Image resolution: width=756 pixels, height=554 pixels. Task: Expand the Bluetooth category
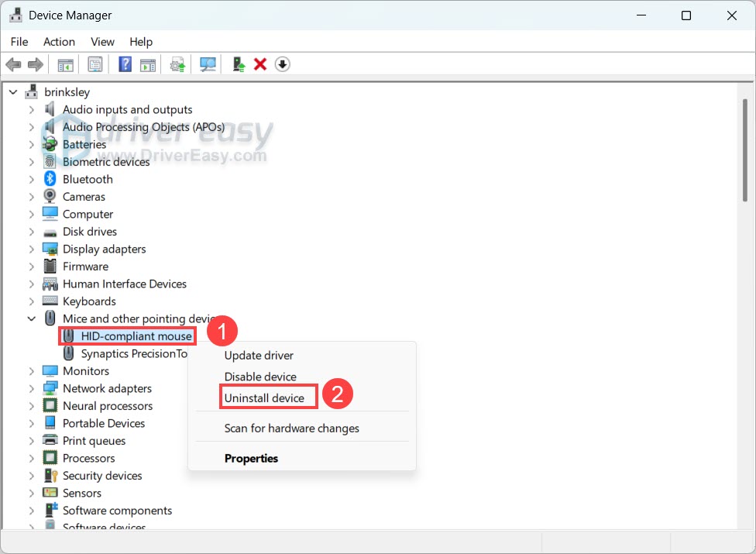tap(31, 179)
